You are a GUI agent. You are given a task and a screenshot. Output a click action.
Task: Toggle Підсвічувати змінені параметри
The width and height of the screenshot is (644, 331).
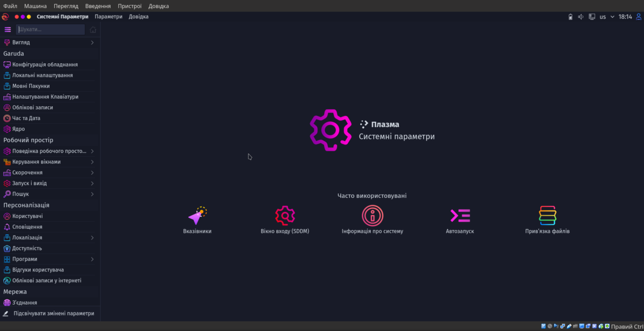50,313
